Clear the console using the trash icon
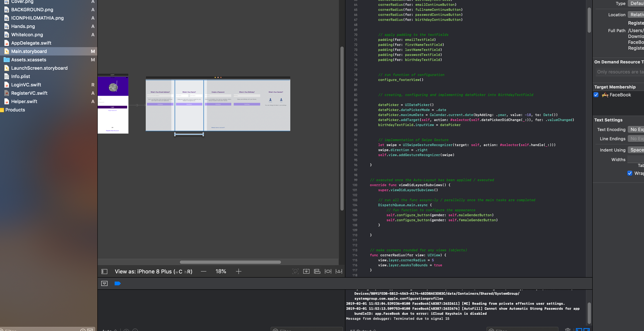This screenshot has height=331, width=644. (x=568, y=330)
